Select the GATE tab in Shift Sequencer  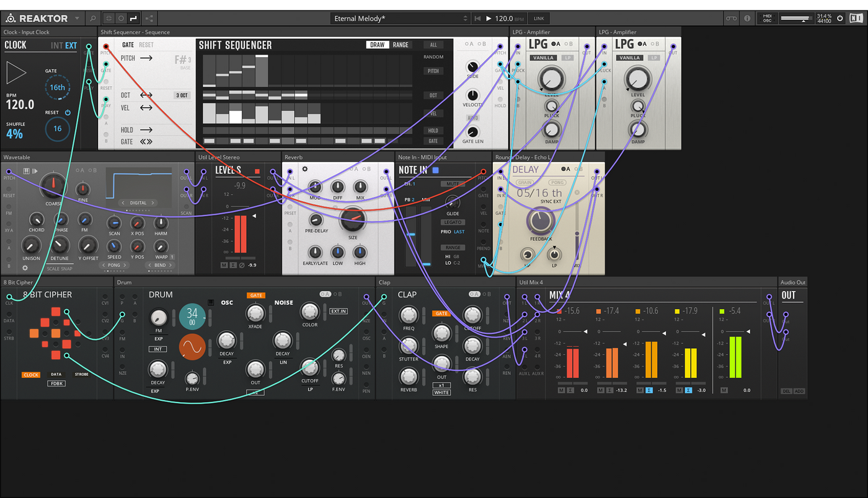[128, 45]
